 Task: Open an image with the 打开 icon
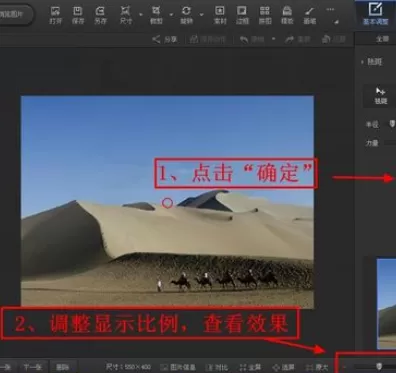pos(55,15)
